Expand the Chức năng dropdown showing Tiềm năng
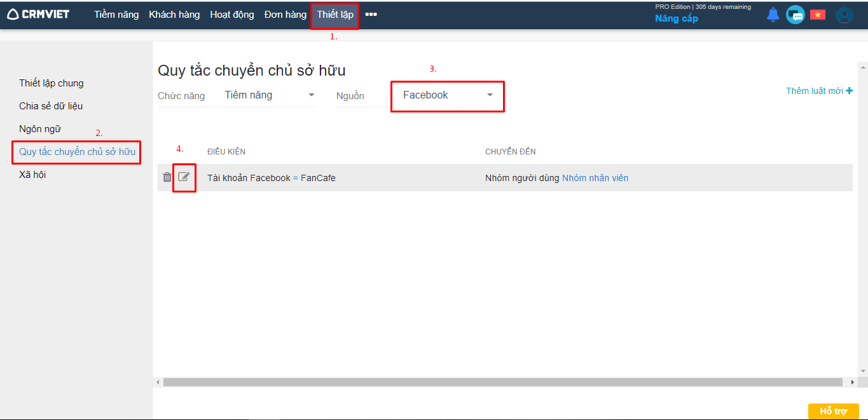This screenshot has height=420, width=868. click(270, 95)
